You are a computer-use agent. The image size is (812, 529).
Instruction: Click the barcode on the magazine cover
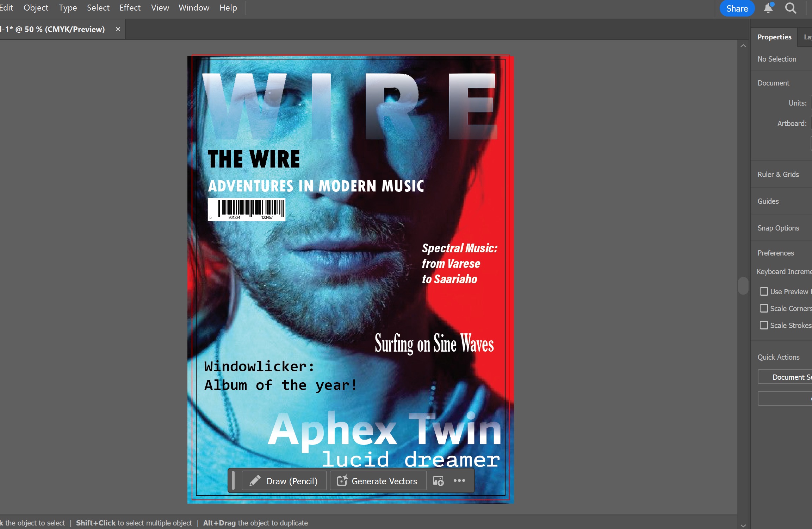(246, 209)
